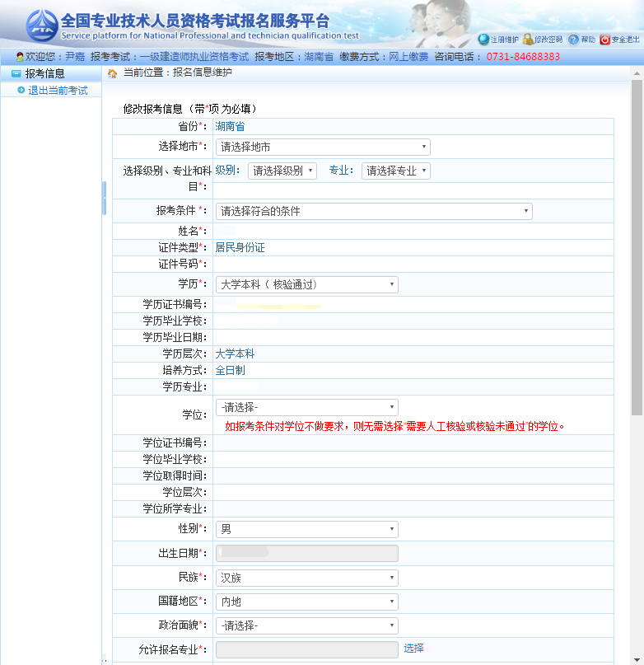Open the 选择地市 dropdown
Screen dimensions: 644x665
click(x=322, y=147)
